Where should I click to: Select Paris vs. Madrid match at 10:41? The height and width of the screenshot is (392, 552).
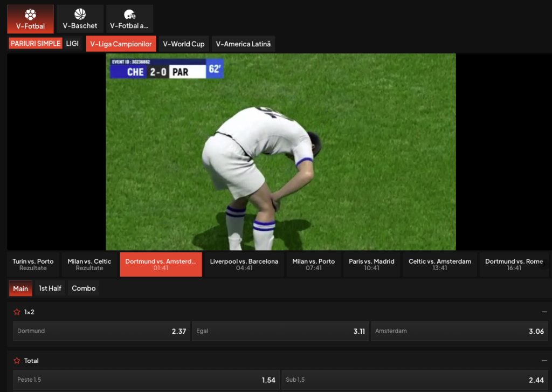pyautogui.click(x=371, y=264)
